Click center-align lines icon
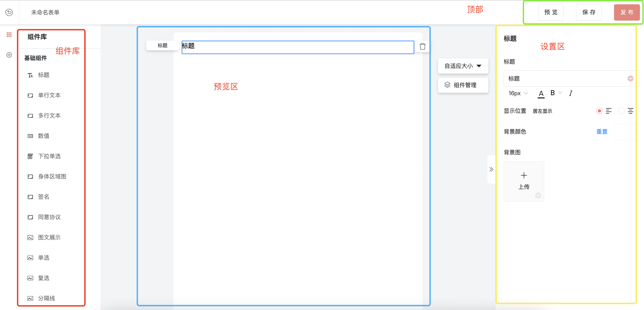 click(630, 111)
